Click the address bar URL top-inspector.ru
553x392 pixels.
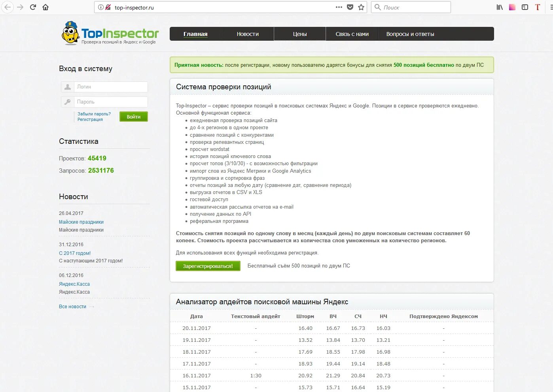[x=134, y=8]
